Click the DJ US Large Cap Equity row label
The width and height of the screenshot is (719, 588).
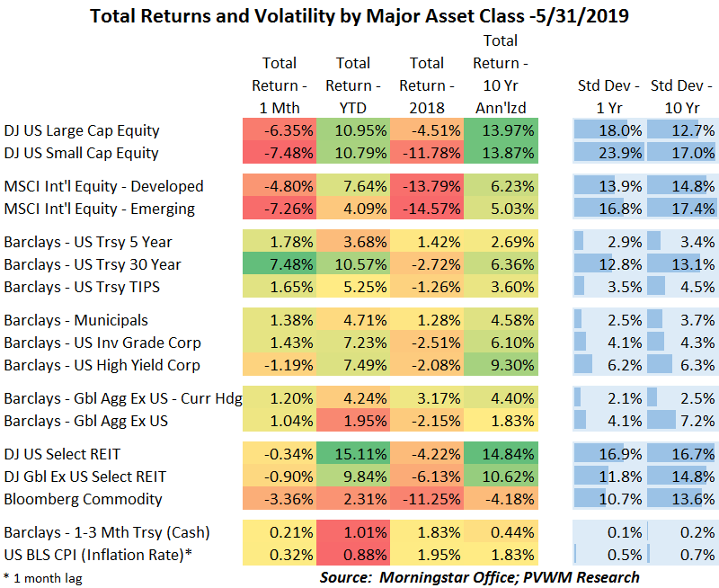point(81,130)
